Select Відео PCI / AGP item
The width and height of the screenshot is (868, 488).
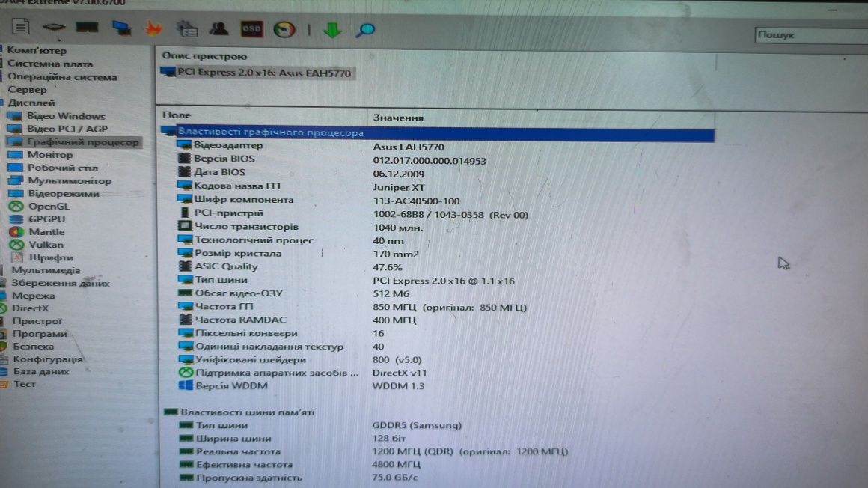coord(67,129)
